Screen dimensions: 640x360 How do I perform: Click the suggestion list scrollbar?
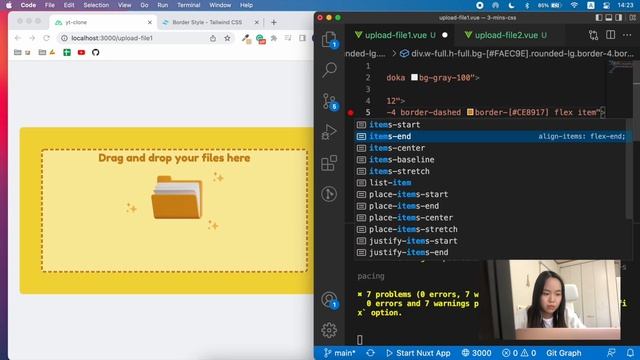pos(629,168)
